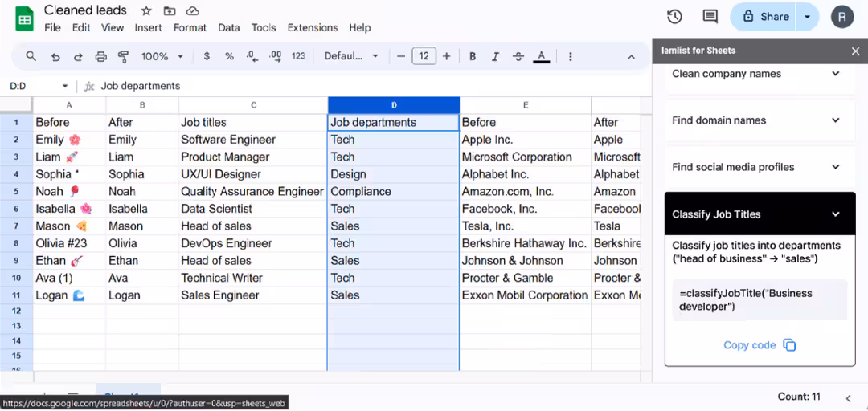Click the copy icon beside Copy code
This screenshot has width=868, height=411.
point(789,345)
